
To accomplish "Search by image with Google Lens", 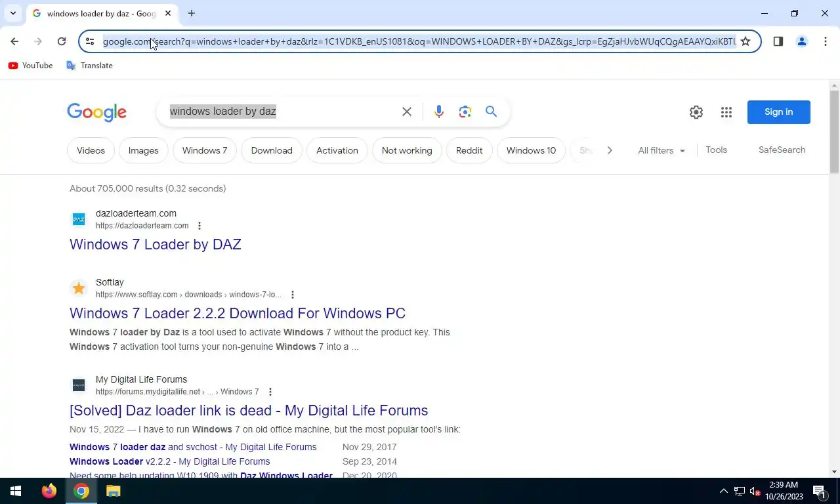I will pyautogui.click(x=465, y=112).
